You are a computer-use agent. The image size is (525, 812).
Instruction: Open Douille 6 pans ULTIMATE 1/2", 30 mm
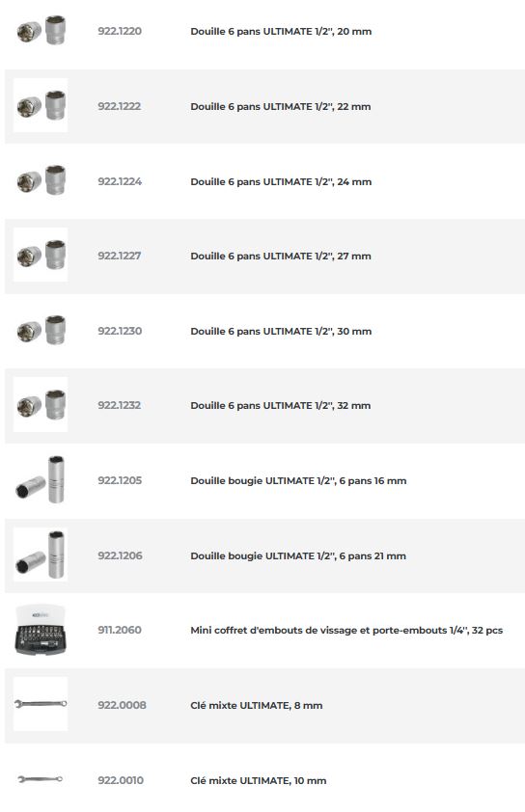pos(281,332)
